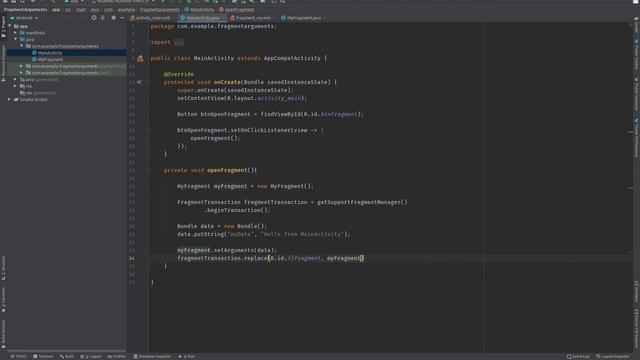640x360 pixels.
Task: Click MainActivity breadcrumb in navigation bar
Action: coord(199,9)
